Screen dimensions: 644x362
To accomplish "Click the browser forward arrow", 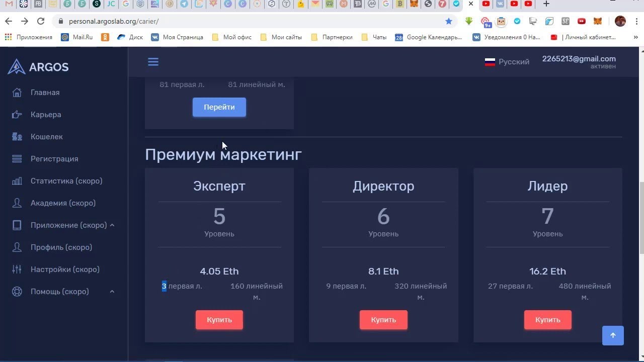I will [x=24, y=21].
